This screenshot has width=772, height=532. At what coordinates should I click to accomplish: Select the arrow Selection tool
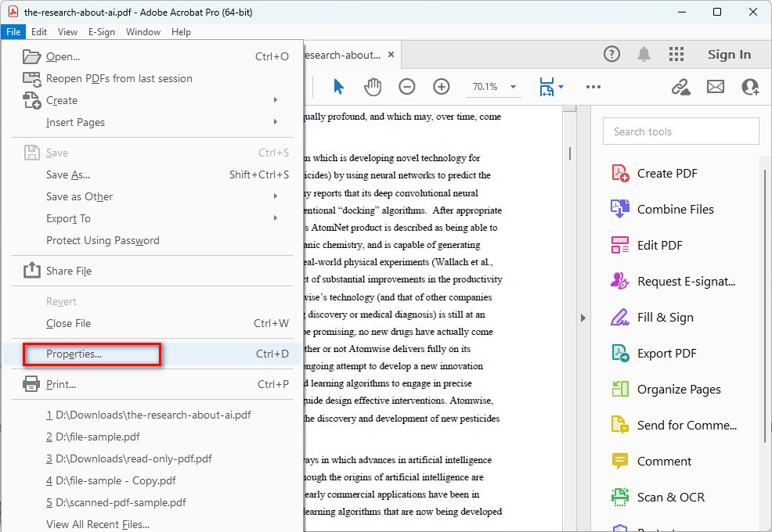(338, 87)
